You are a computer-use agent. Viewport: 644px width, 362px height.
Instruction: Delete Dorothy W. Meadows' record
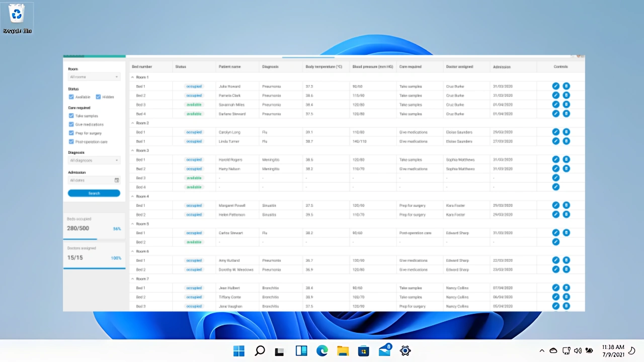coord(566,269)
